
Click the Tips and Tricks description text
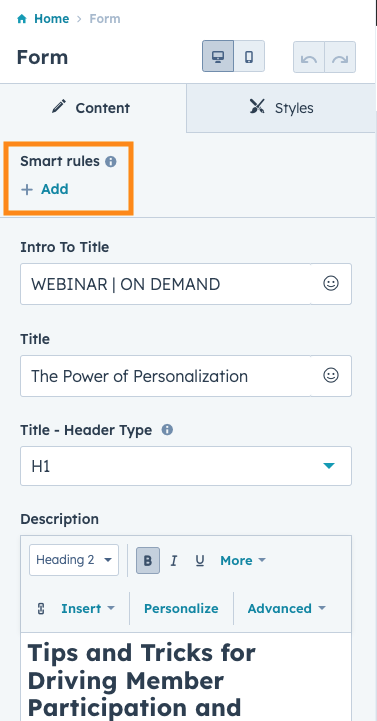click(x=142, y=680)
